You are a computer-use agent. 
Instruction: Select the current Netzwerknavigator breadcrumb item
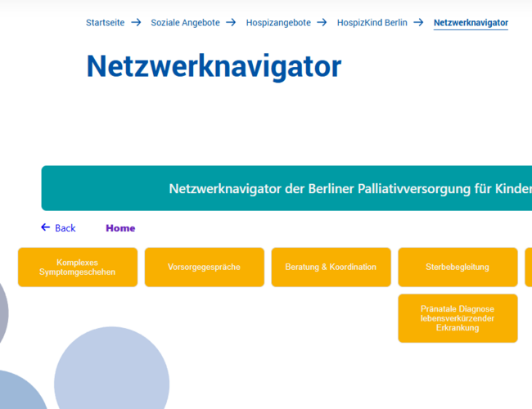tap(471, 23)
